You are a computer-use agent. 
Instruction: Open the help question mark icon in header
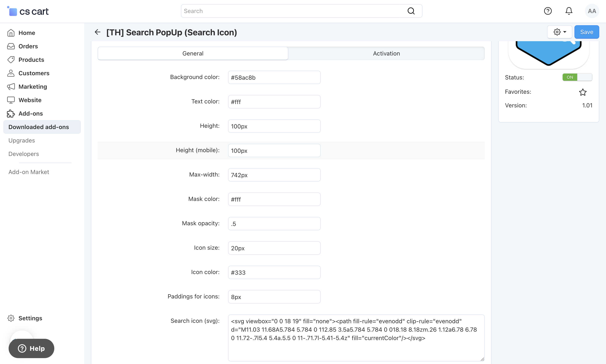tap(548, 11)
